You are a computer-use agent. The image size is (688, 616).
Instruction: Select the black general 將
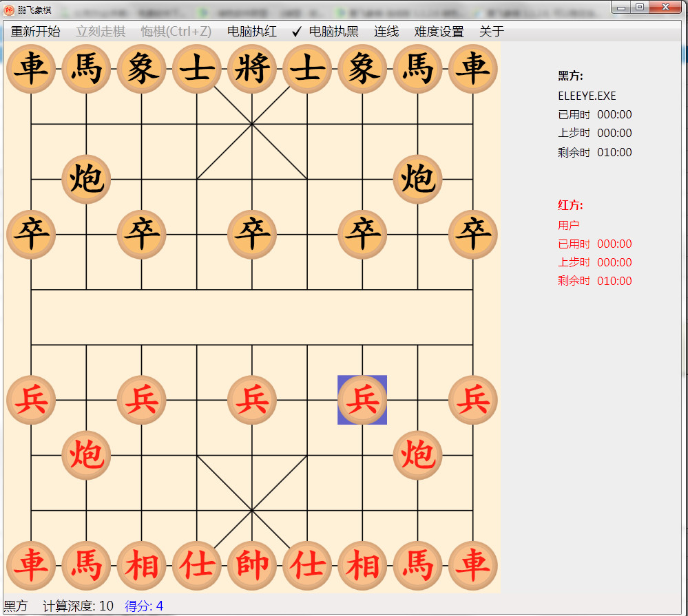pos(252,68)
